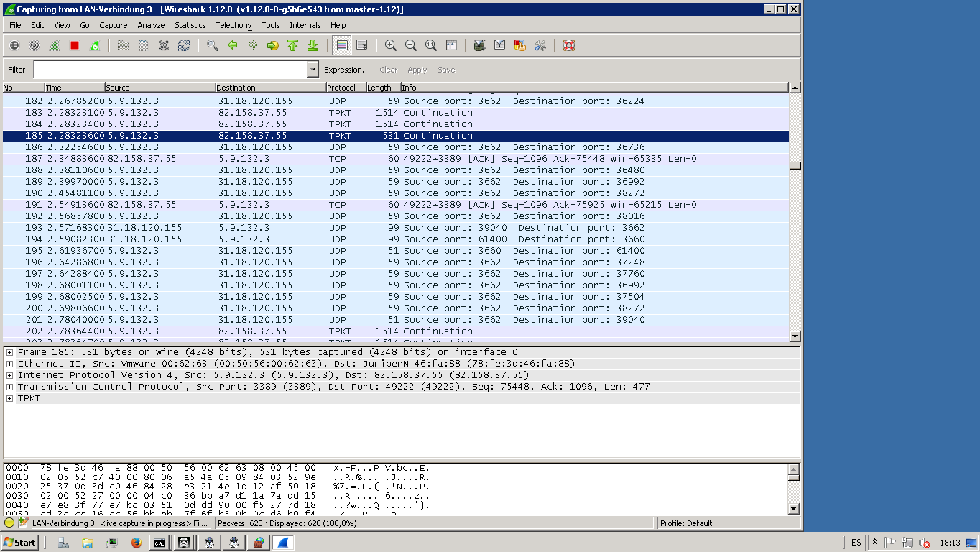This screenshot has width=980, height=552.
Task: Go forward in packet history
Action: [x=253, y=45]
